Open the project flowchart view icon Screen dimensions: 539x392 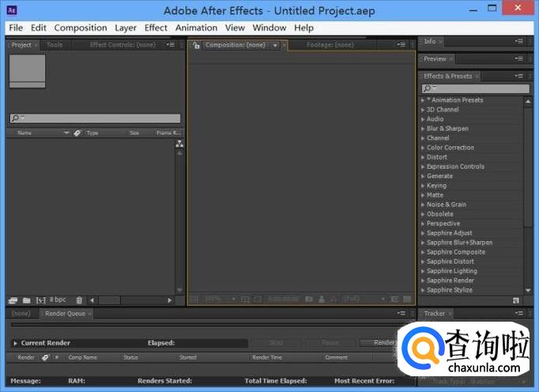click(179, 144)
